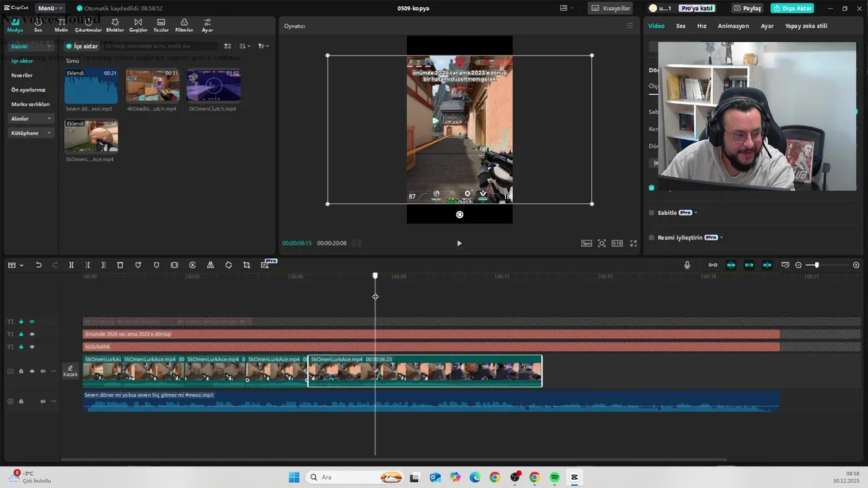Play the preview video
Image resolution: width=868 pixels, height=488 pixels.
459,243
